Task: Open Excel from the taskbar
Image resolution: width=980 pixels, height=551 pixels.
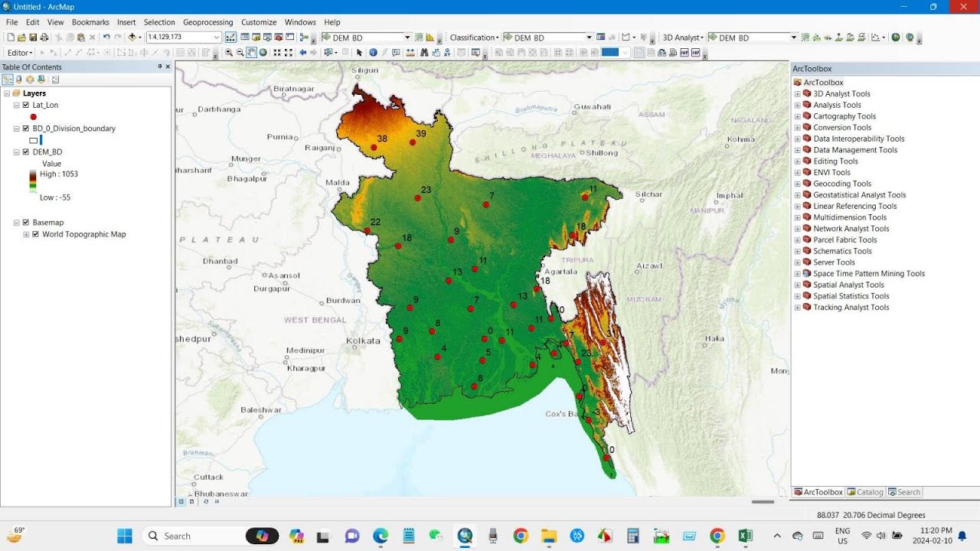Action: pyautogui.click(x=745, y=536)
